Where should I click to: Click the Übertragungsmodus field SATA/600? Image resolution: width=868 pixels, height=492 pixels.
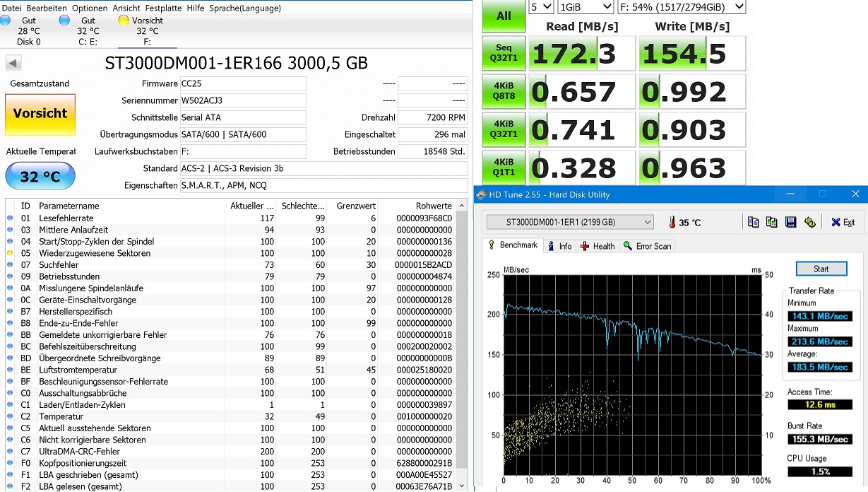pos(244,134)
